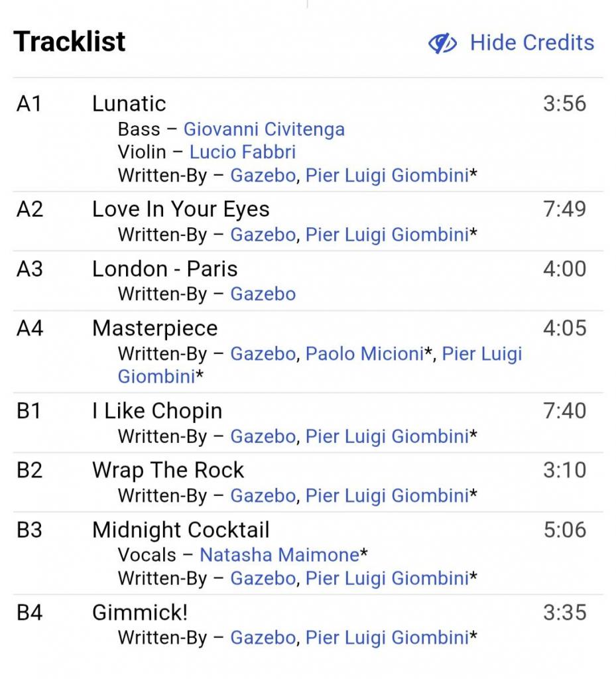Select Gazebo writer link under London - Paris
Viewport: 616px width, 679px height.
click(x=263, y=294)
